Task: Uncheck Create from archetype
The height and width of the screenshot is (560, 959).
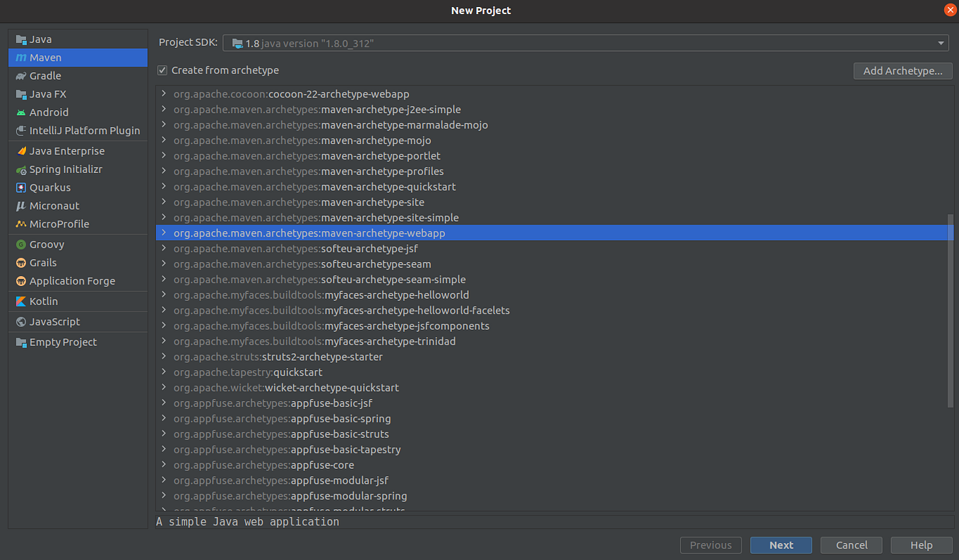Action: (x=162, y=70)
